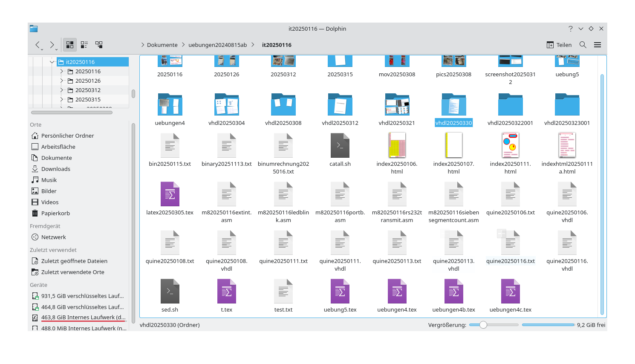Click the Teilen split view button
The height and width of the screenshot is (364, 635).
[x=559, y=45]
